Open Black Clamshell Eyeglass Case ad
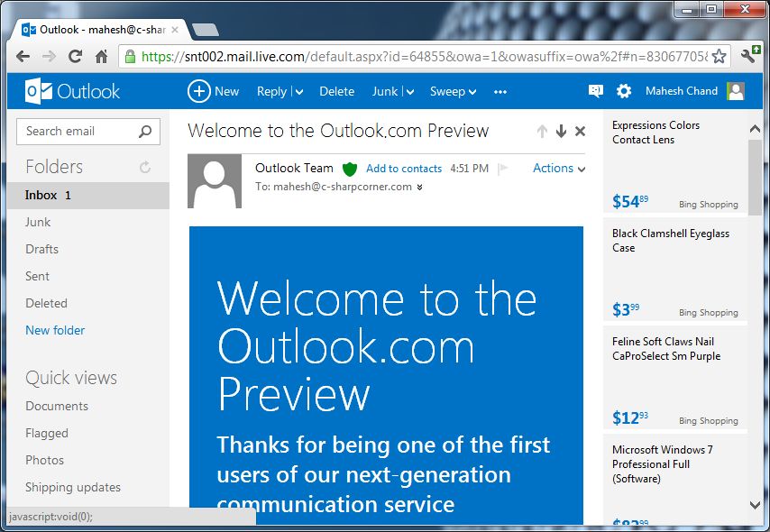The image size is (770, 532). [675, 270]
